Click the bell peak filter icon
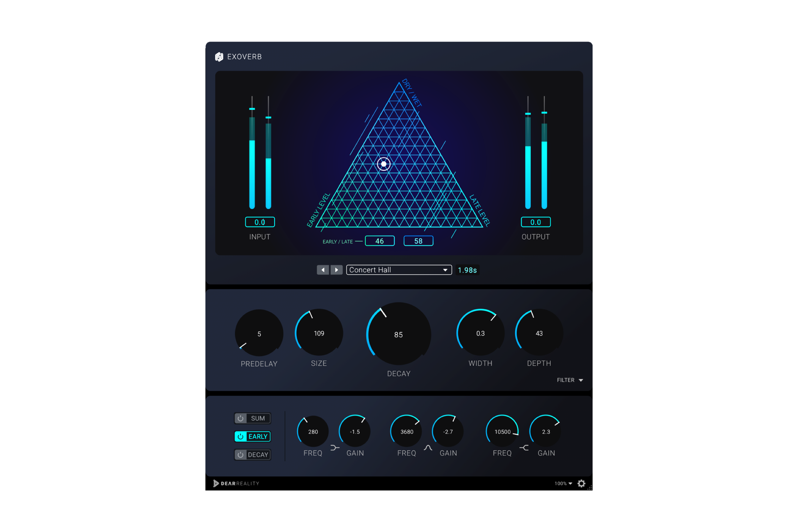The height and width of the screenshot is (532, 798). (x=428, y=448)
